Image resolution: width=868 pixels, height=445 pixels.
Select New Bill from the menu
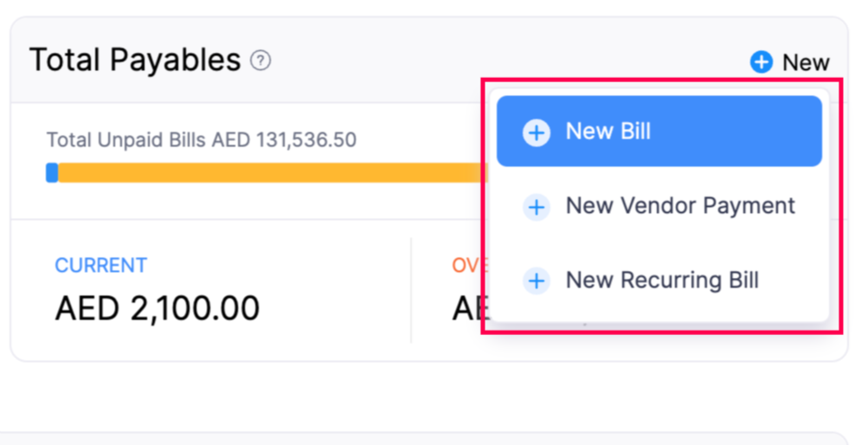(608, 132)
